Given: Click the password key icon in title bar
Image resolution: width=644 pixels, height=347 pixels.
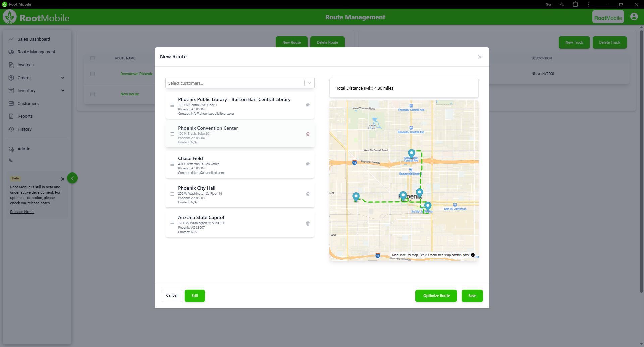Looking at the screenshot, I should click(x=548, y=4).
